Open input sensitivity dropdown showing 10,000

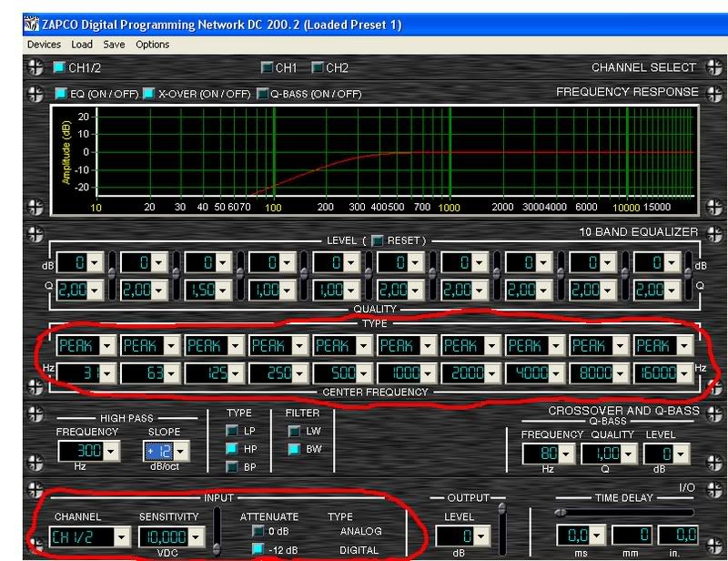point(196,536)
